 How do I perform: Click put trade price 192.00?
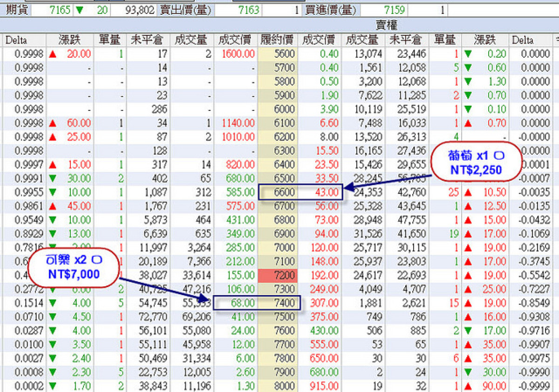[324, 275]
